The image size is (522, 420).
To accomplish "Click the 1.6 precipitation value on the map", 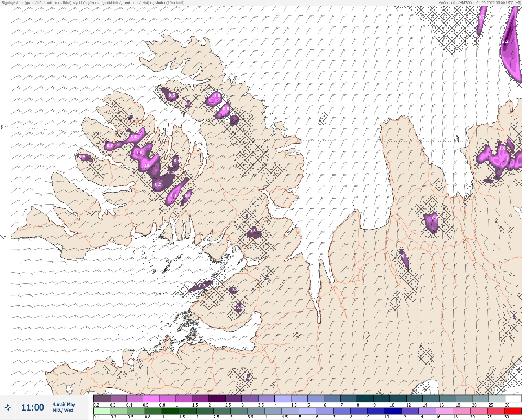I will click(x=139, y=153).
